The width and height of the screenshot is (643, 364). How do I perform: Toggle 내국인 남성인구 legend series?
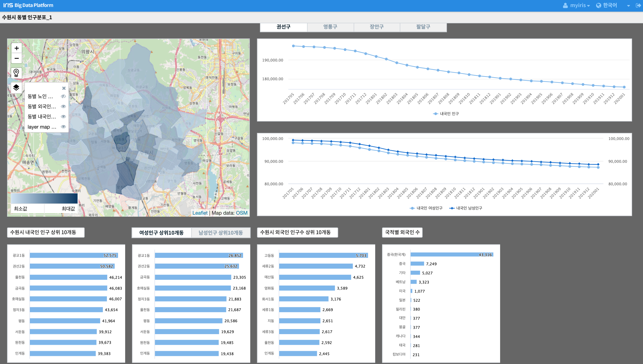pos(466,208)
